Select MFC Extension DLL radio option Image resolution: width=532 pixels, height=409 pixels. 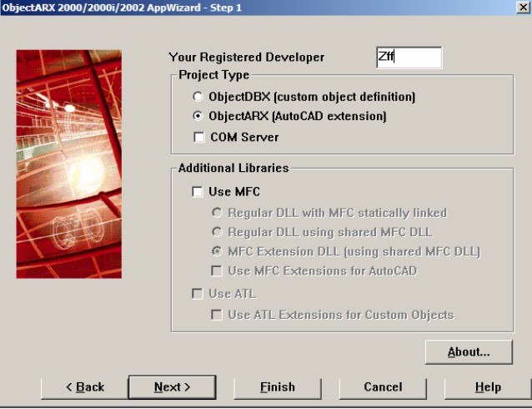tap(218, 251)
